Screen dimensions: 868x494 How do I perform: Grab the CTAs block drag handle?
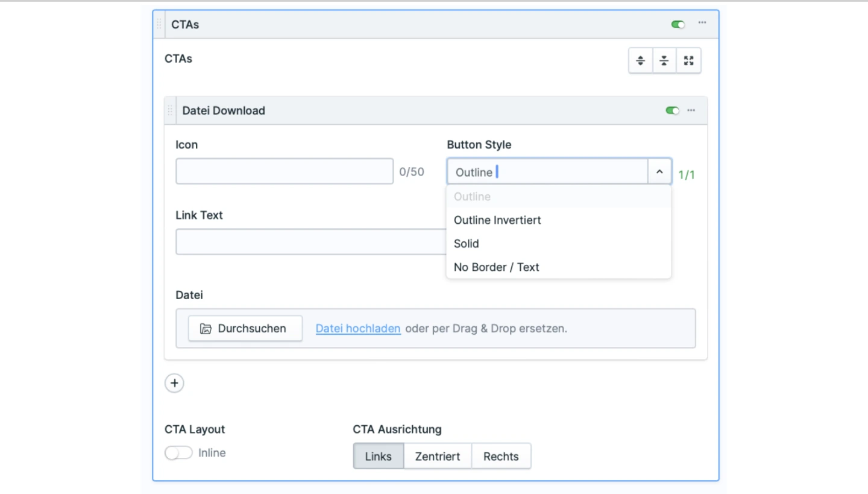pyautogui.click(x=159, y=24)
